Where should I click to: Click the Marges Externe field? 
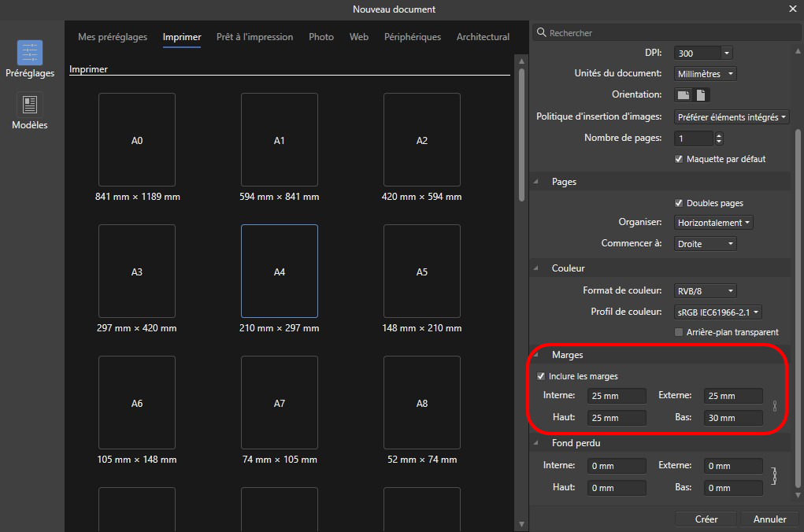[733, 396]
